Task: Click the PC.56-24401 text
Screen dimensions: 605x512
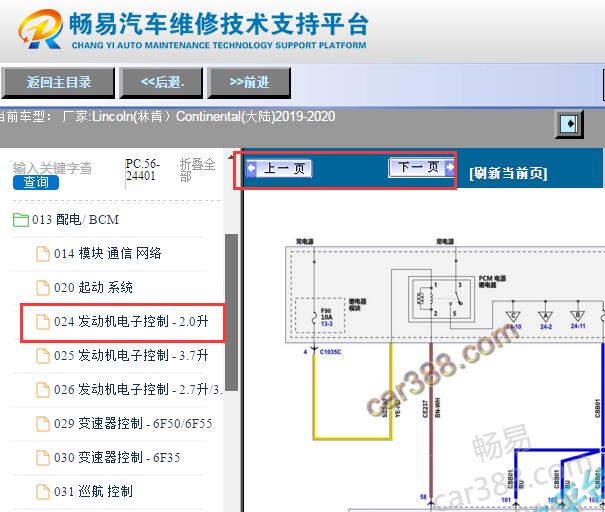Action: (142, 169)
